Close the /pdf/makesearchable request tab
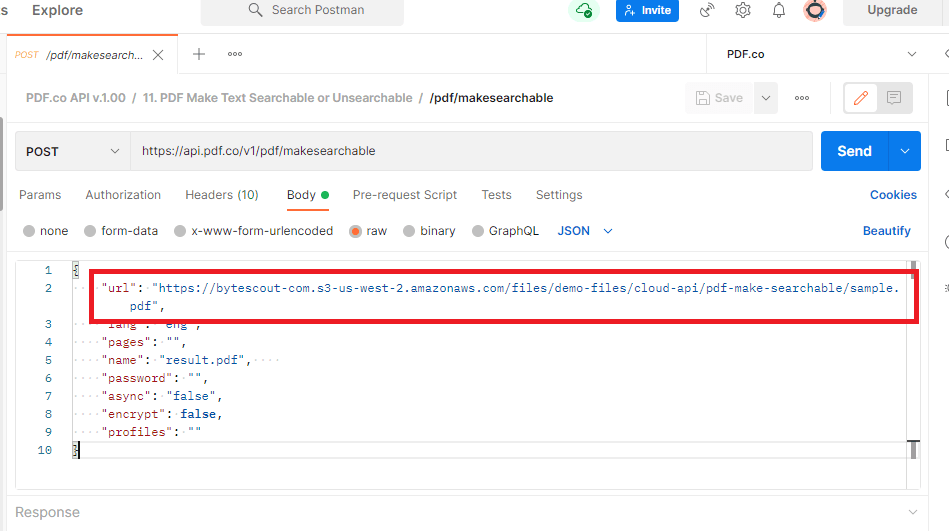This screenshot has height=531, width=949. pyautogui.click(x=158, y=55)
